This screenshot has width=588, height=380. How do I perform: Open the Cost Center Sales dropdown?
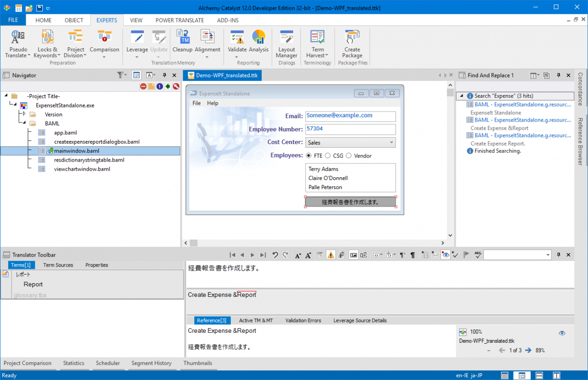[x=350, y=143]
